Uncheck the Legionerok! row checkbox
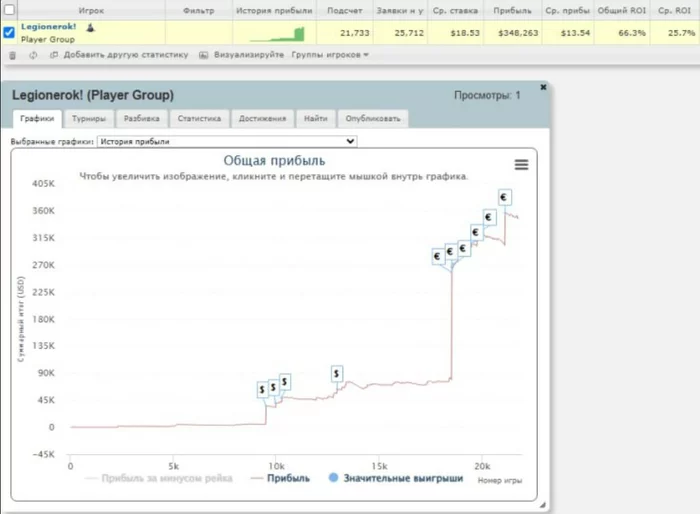This screenshot has width=700, height=514. click(8, 32)
